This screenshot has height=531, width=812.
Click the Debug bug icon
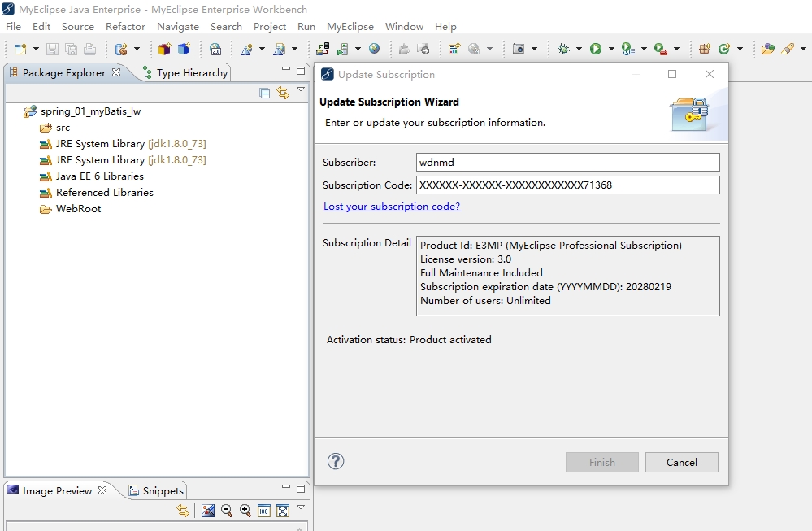tap(563, 50)
